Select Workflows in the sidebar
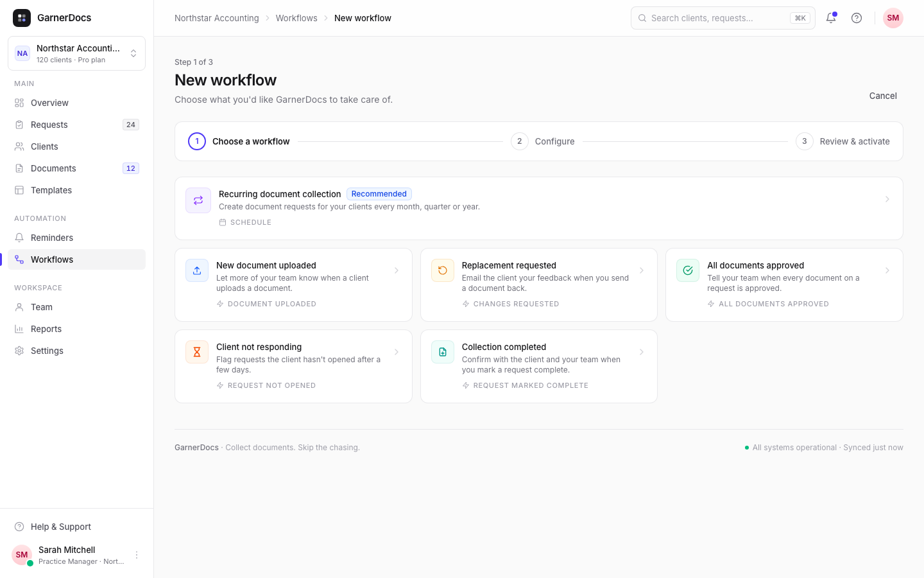 [x=76, y=259]
